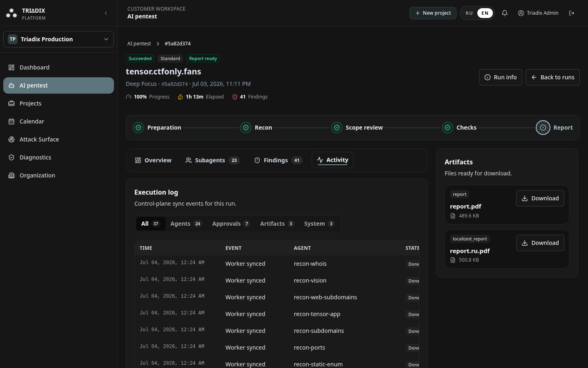Open the Dashboard page
Image resolution: width=588 pixels, height=368 pixels.
[58, 67]
